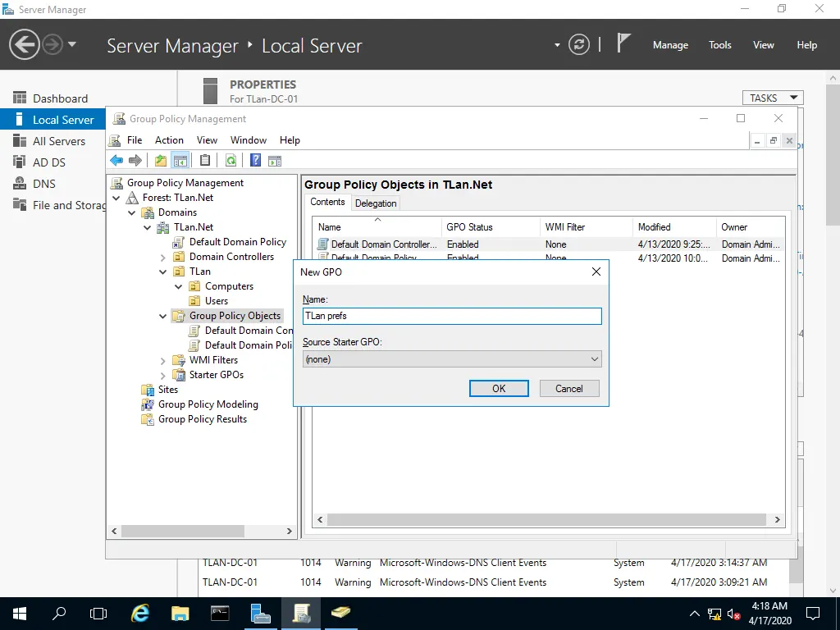Click the Up One Level folder icon
Viewport: 840px width, 630px height.
161,160
